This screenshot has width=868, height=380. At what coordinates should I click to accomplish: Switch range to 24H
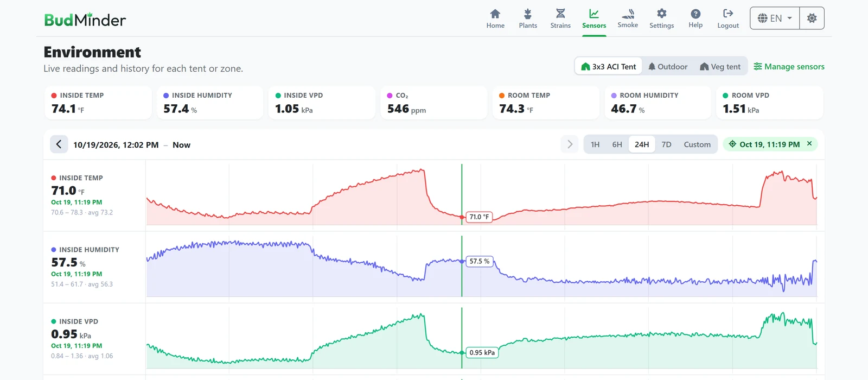coord(642,144)
